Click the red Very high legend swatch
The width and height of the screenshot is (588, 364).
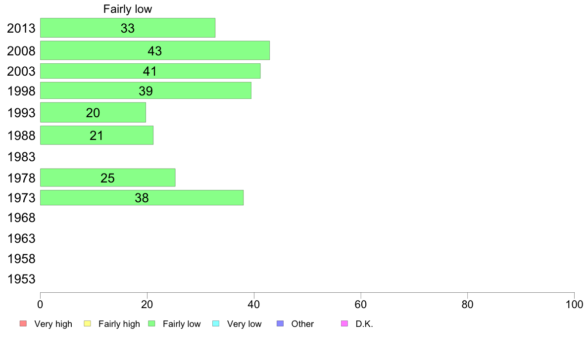[23, 323]
